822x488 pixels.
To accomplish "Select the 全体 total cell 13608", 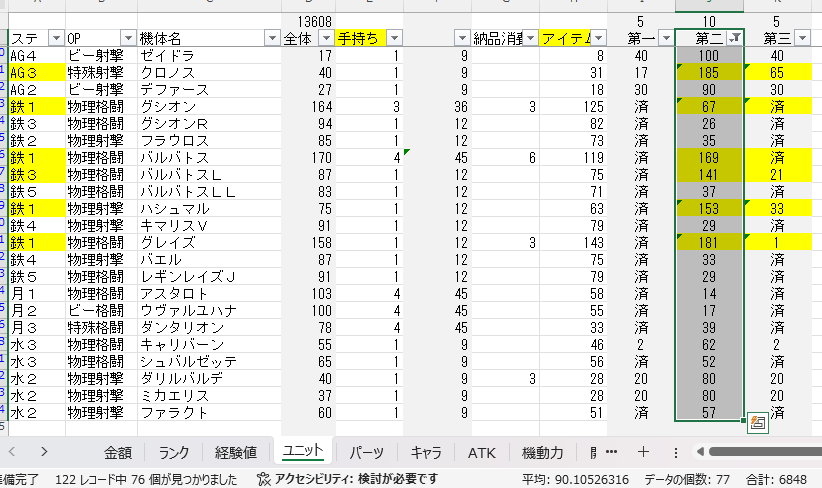I will point(308,21).
